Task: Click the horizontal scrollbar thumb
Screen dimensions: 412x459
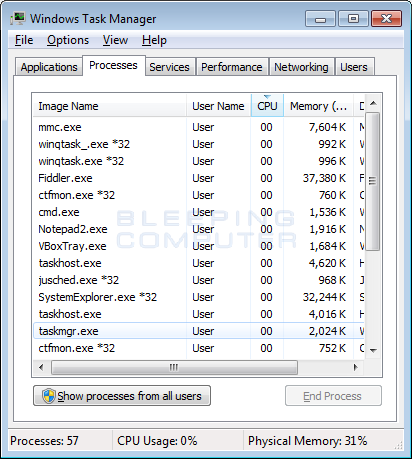Action: pyautogui.click(x=174, y=367)
